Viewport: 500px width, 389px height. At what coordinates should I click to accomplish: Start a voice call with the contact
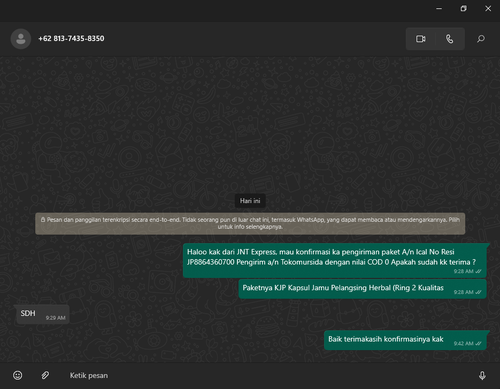tap(450, 39)
